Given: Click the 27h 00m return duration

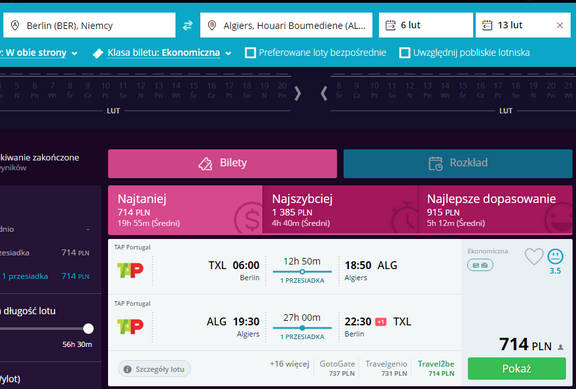Looking at the screenshot, I should click(x=302, y=318).
